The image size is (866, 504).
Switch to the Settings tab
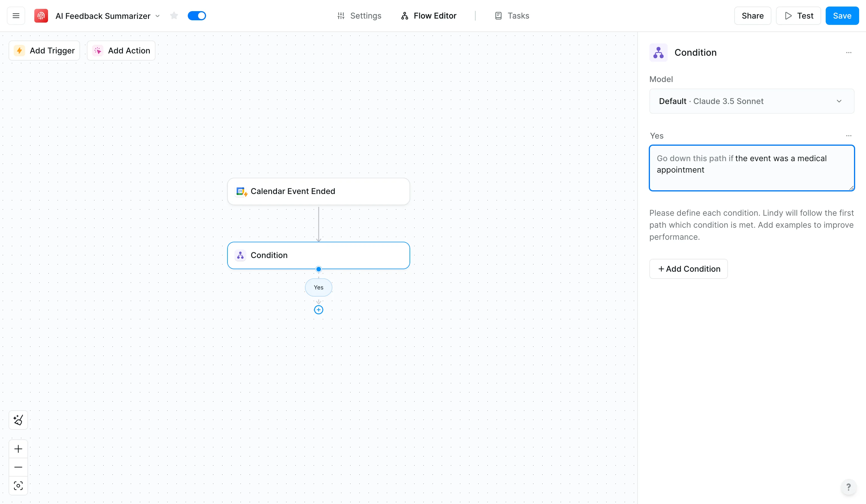pyautogui.click(x=359, y=16)
